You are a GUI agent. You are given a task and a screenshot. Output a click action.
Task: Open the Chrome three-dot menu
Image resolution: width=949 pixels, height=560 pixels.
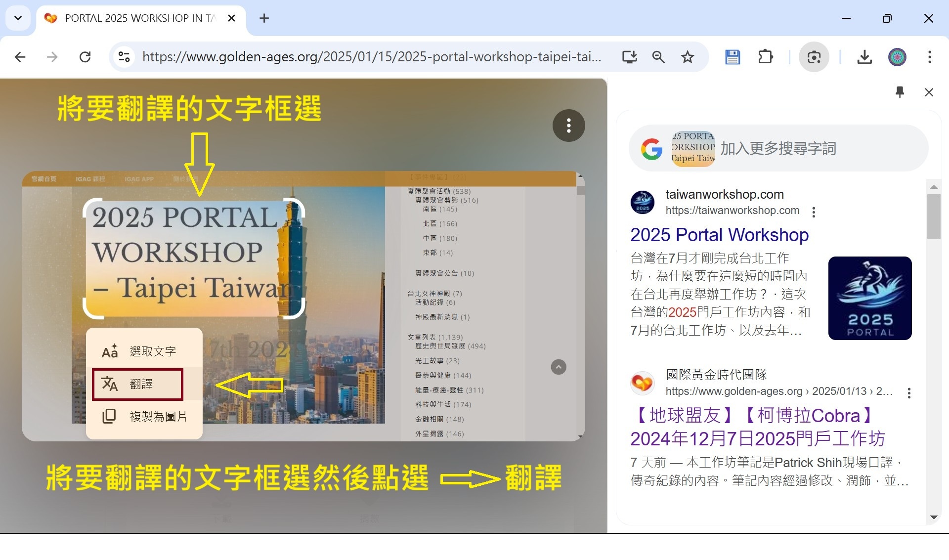coord(930,57)
